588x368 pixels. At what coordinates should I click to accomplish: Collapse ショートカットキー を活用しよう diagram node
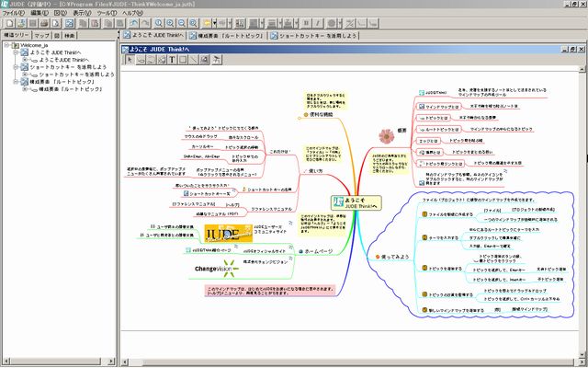(16, 67)
